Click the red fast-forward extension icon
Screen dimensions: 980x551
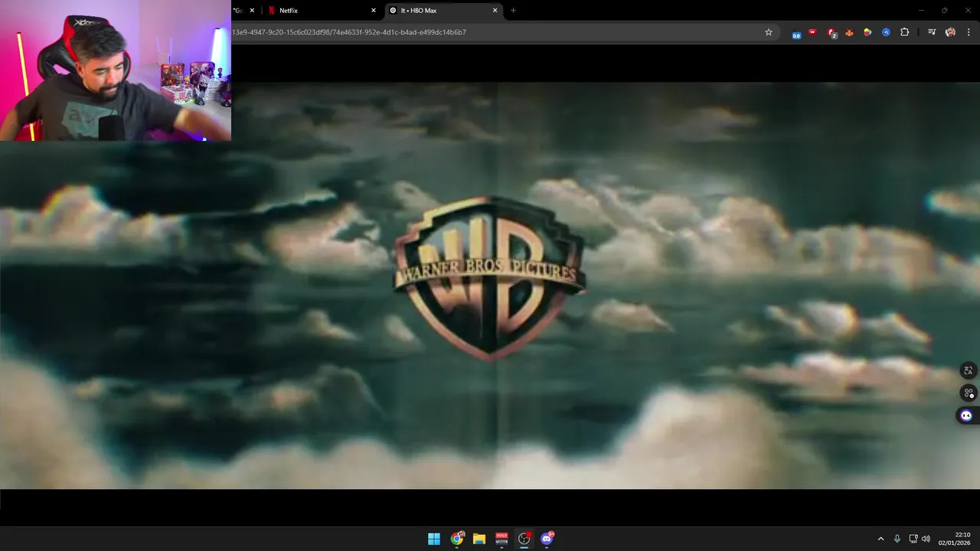(x=812, y=32)
